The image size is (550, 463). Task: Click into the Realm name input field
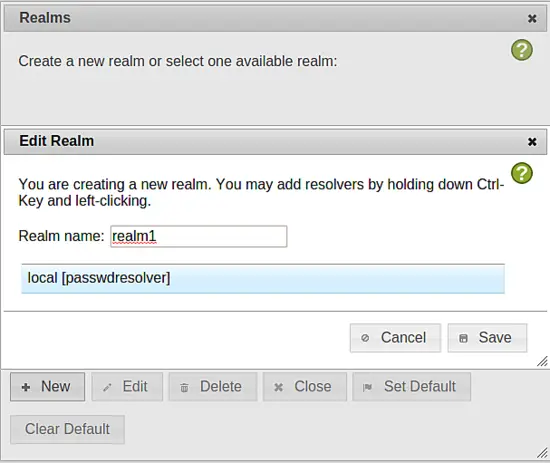click(x=199, y=236)
